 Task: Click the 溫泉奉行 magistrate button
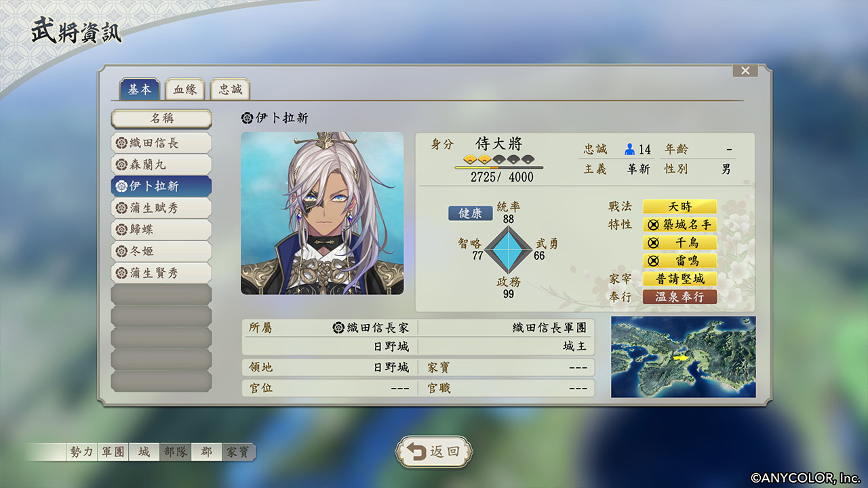pos(679,297)
